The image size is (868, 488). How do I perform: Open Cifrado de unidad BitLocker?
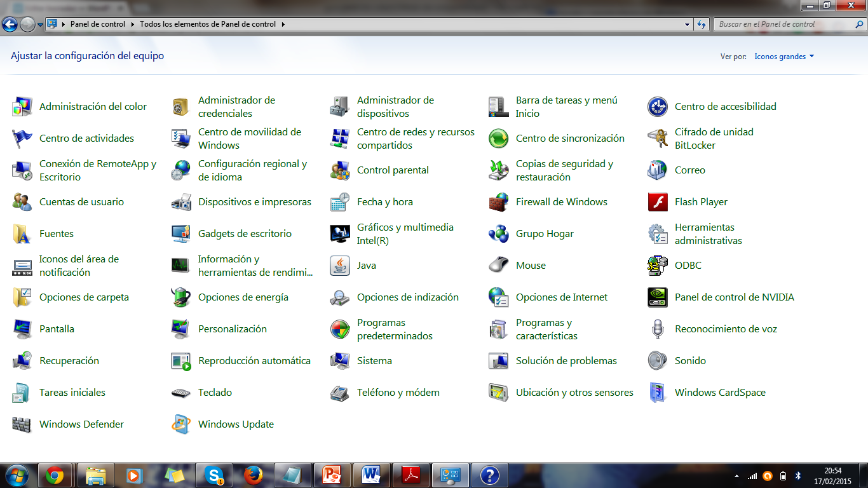point(714,138)
